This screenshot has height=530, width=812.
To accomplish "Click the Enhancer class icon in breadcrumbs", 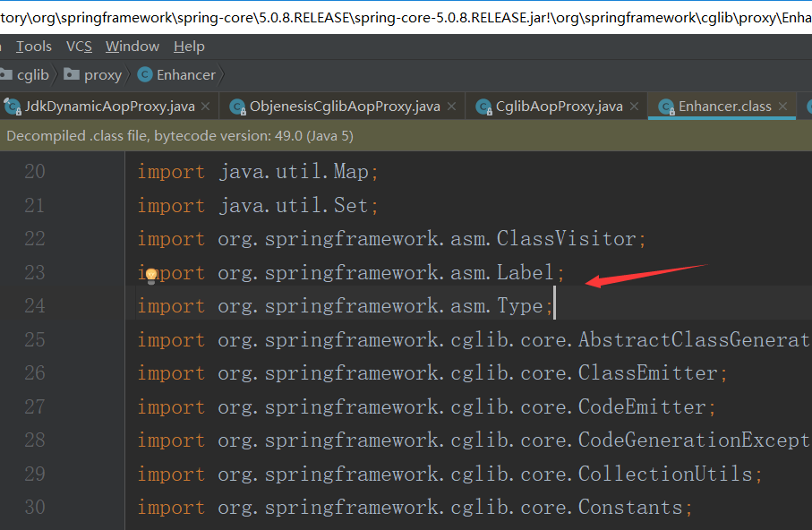I will 144,74.
